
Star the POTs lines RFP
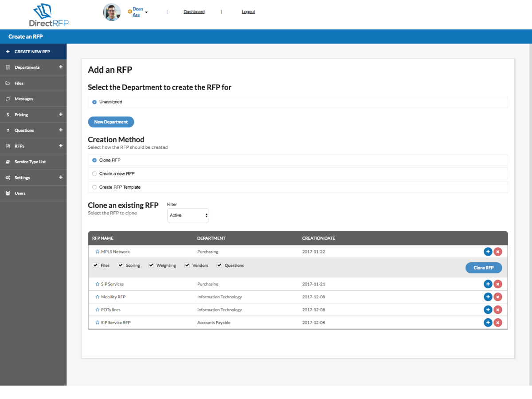[x=98, y=310]
